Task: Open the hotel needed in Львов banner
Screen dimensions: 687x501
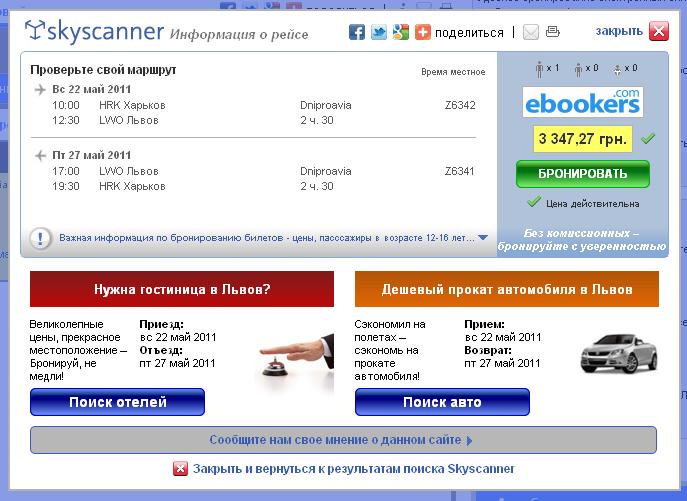Action: [x=182, y=290]
